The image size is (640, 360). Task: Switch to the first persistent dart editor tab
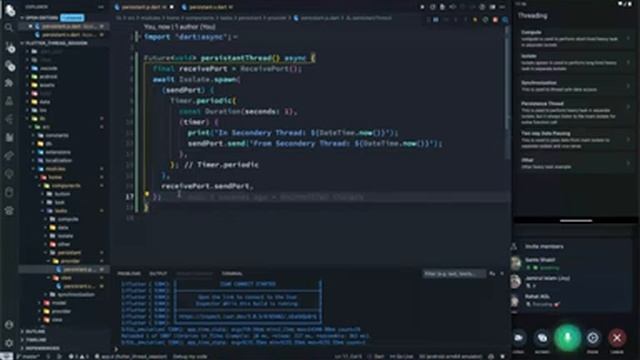coord(144,7)
